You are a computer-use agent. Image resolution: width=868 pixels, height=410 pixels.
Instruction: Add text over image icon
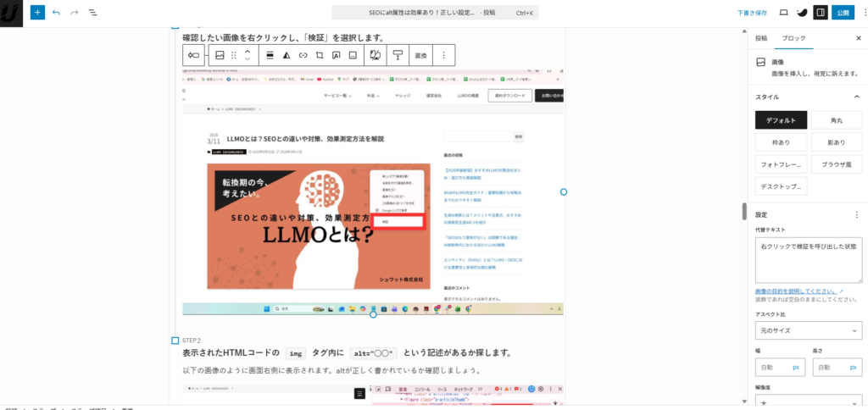[336, 55]
